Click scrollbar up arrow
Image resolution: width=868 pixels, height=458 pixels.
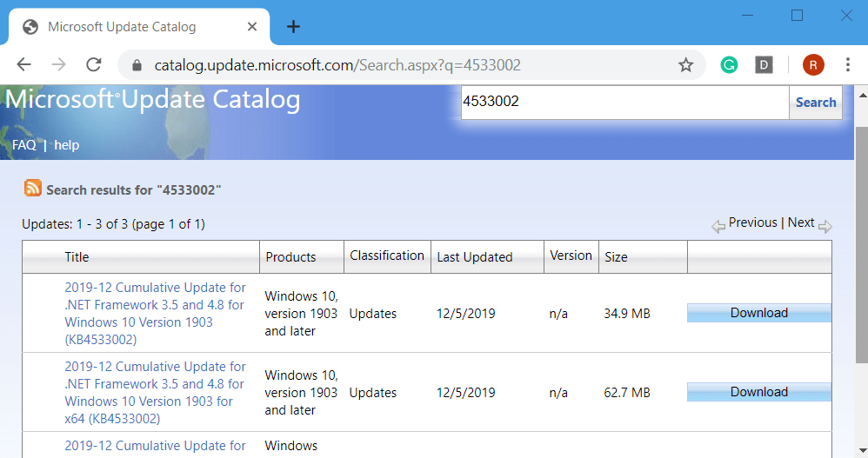click(862, 95)
